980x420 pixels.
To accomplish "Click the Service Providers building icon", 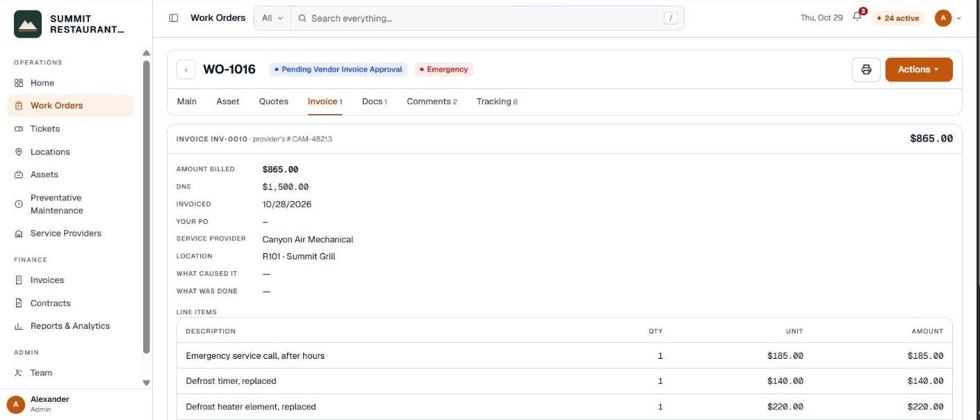I will tap(19, 234).
